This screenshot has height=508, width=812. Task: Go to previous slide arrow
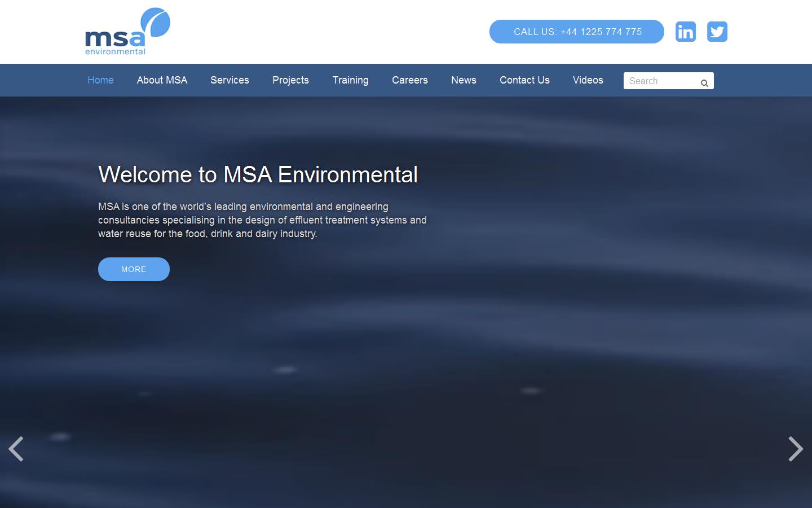tap(16, 449)
